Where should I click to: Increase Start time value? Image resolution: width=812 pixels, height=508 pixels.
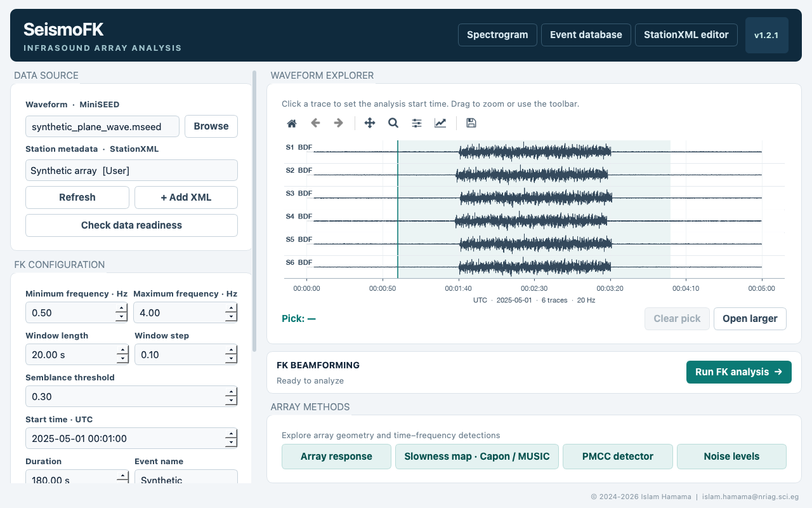(232, 434)
